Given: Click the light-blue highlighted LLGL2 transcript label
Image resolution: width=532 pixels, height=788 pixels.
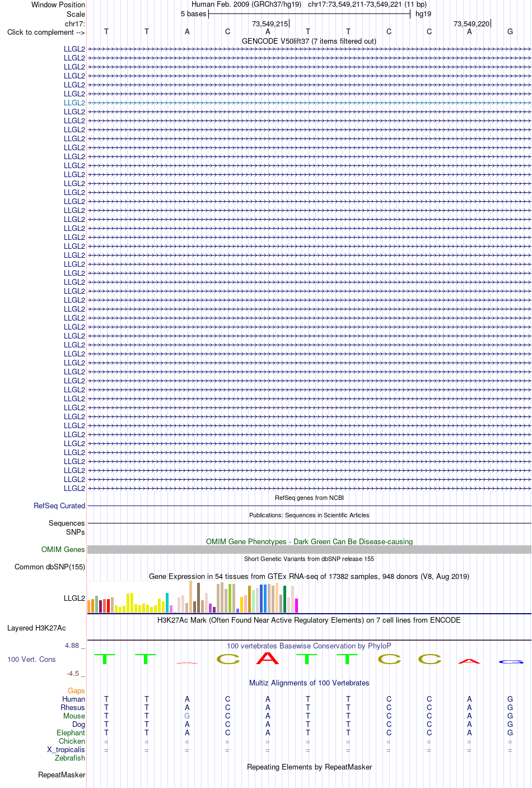Looking at the screenshot, I should point(74,103).
